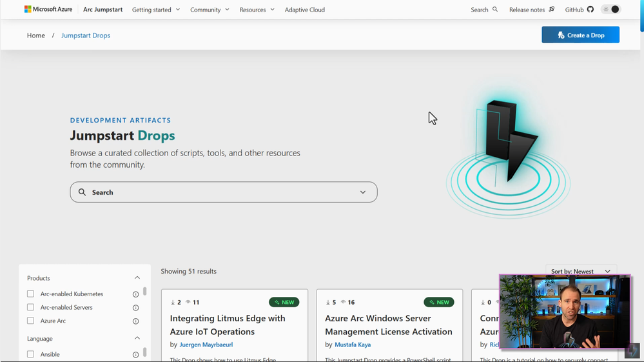644x362 pixels.
Task: Collapse the Products filter section
Action: 137,277
